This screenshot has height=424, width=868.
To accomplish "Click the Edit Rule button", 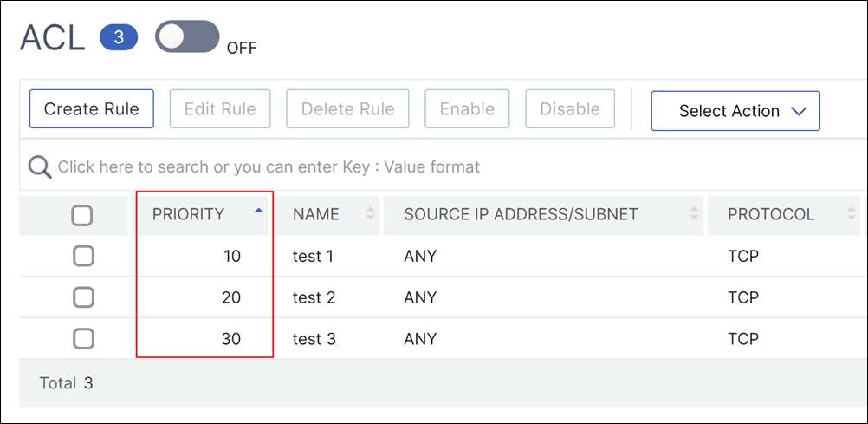I will click(x=220, y=108).
